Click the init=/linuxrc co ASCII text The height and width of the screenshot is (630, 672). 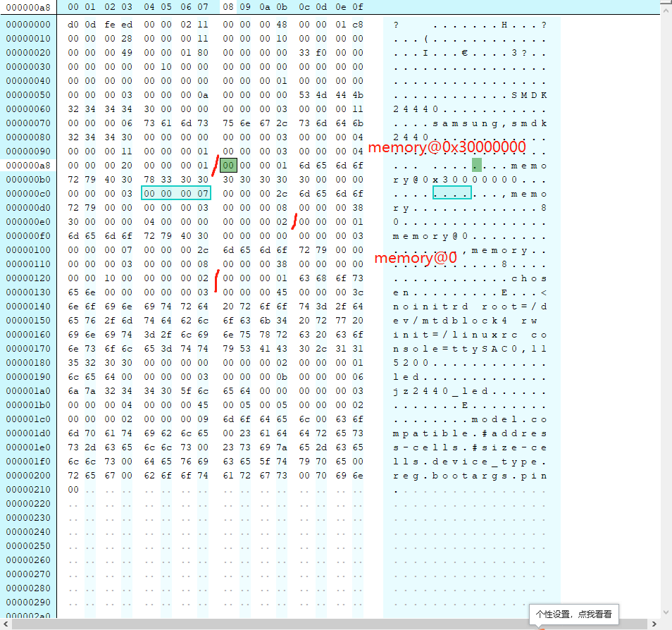click(470, 335)
